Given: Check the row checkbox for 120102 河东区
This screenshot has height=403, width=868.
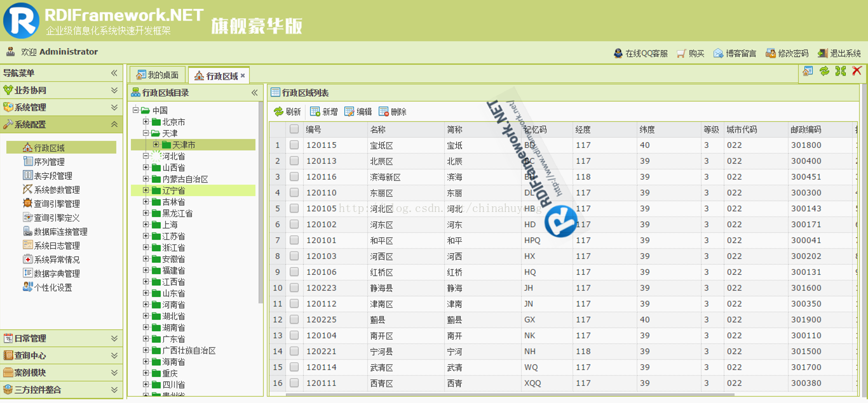Looking at the screenshot, I should coord(294,224).
